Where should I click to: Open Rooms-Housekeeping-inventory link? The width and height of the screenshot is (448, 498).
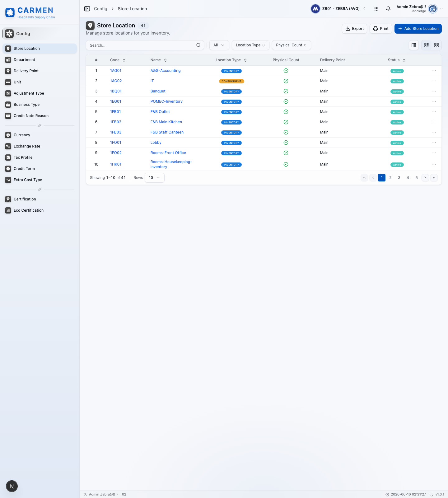pos(171,164)
